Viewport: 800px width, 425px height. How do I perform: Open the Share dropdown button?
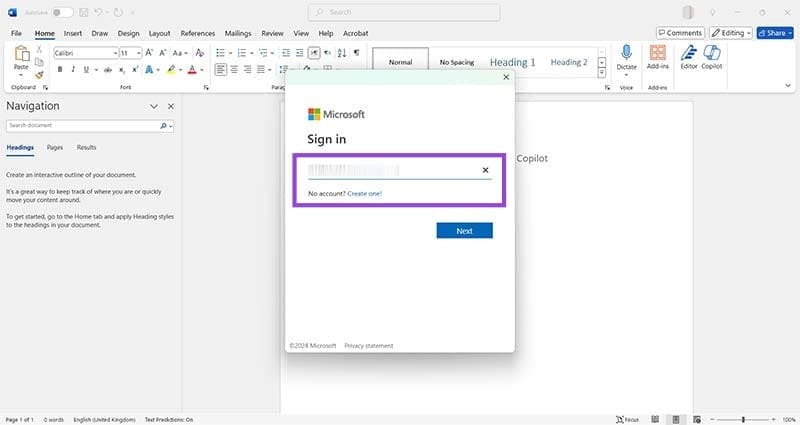pos(775,33)
